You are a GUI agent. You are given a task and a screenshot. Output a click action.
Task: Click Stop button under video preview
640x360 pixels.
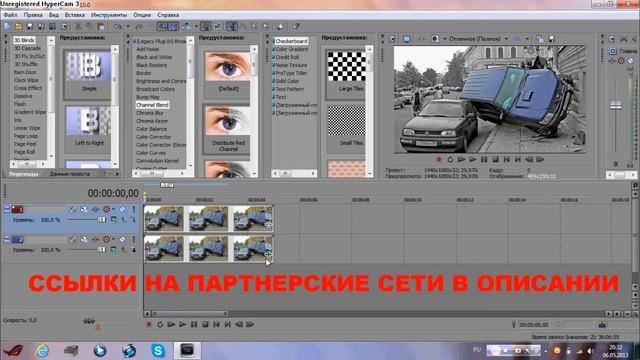496,160
